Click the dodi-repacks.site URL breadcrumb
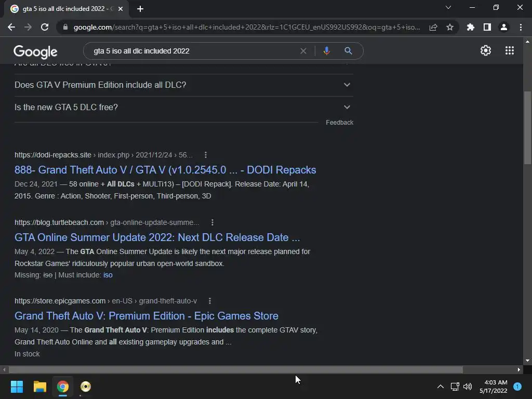Screen dimensions: 532x399 (x=103, y=155)
